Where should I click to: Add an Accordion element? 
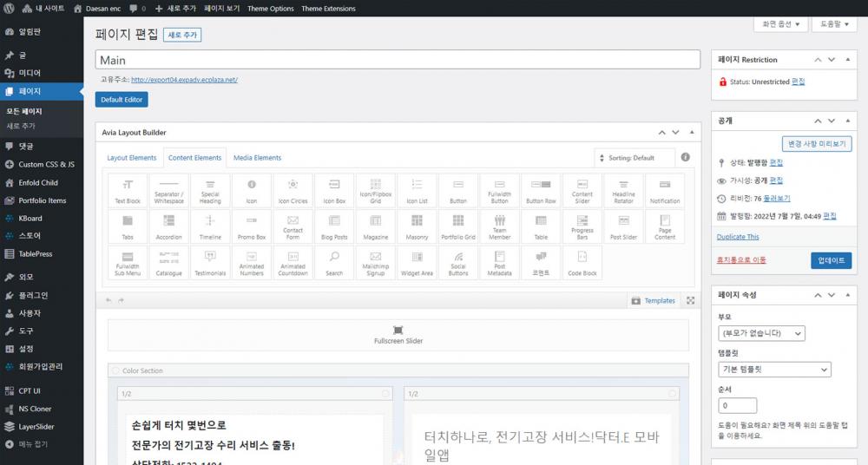click(x=169, y=227)
